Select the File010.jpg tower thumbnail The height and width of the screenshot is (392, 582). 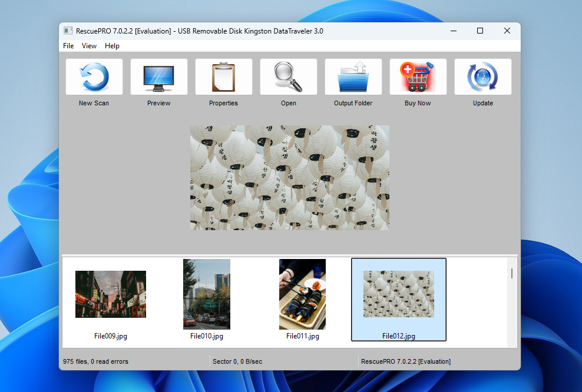207,294
